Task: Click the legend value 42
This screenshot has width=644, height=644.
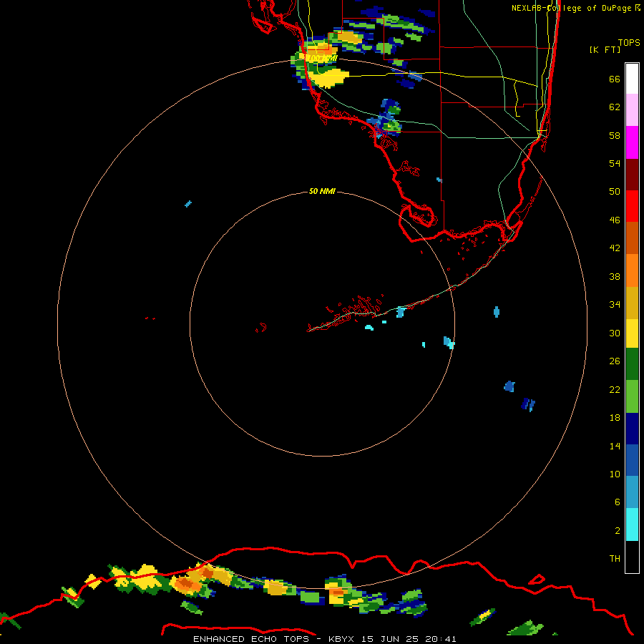Action: pyautogui.click(x=615, y=248)
